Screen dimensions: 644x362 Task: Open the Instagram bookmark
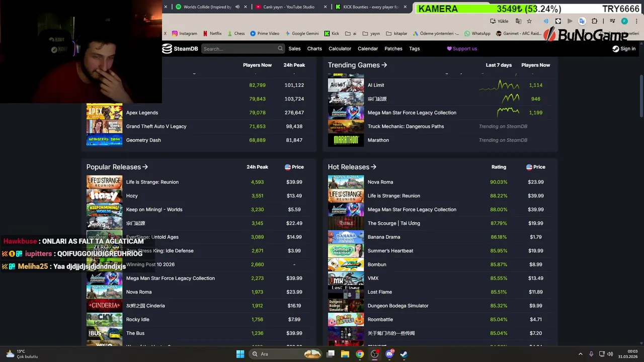coord(185,34)
